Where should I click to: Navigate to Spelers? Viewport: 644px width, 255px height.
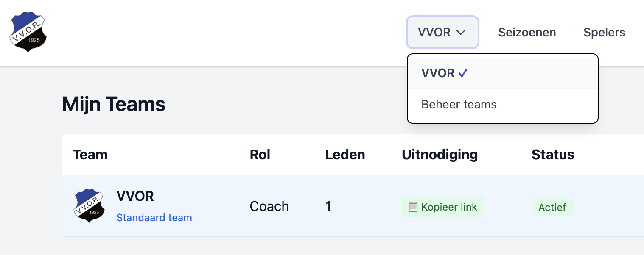pos(604,32)
